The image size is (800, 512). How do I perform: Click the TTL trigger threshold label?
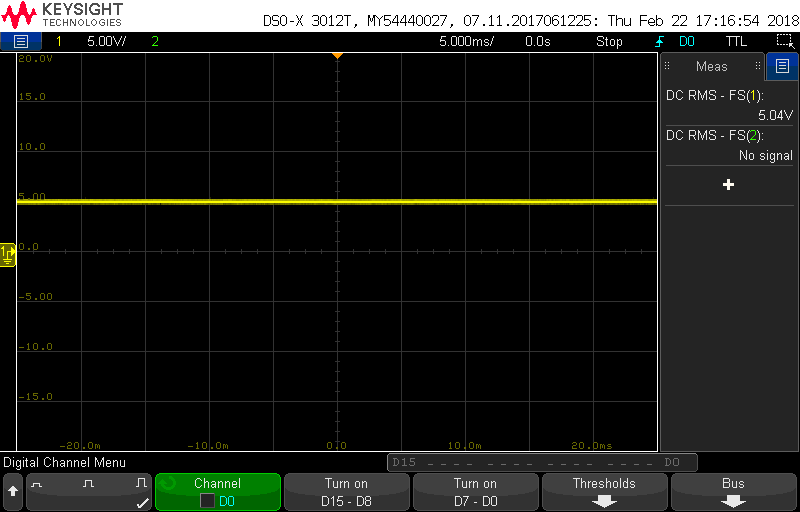pos(736,41)
